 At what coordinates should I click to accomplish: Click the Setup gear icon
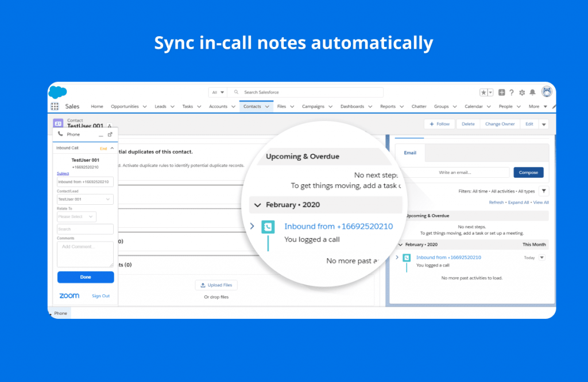pos(522,92)
